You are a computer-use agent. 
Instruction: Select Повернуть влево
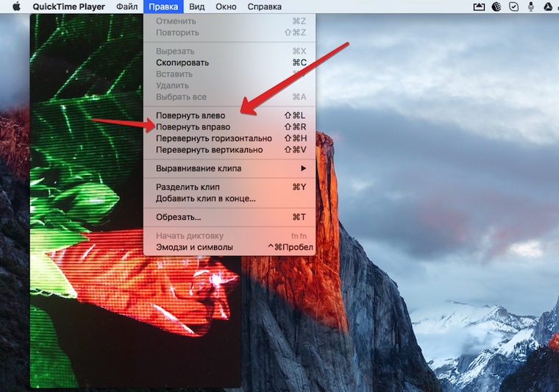[229, 115]
